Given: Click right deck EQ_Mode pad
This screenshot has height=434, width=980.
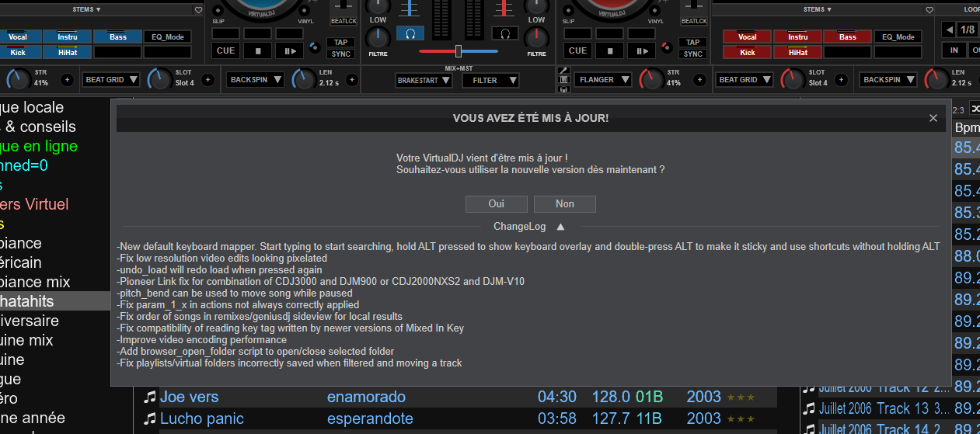Looking at the screenshot, I should [898, 36].
